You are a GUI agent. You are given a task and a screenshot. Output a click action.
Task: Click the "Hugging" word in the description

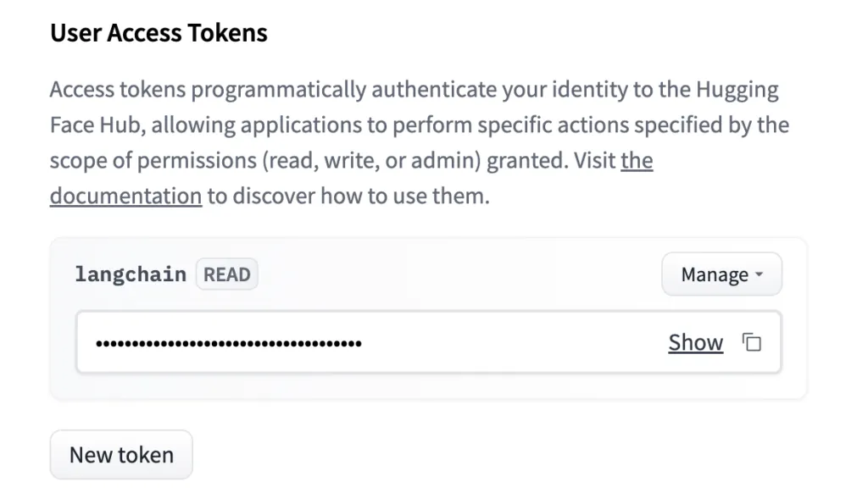coord(737,90)
